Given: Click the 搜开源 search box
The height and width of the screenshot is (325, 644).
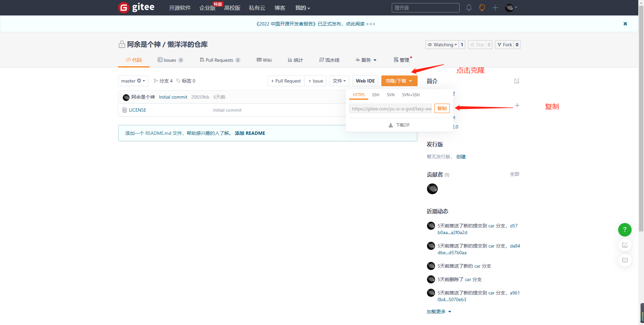Looking at the screenshot, I should [x=425, y=8].
